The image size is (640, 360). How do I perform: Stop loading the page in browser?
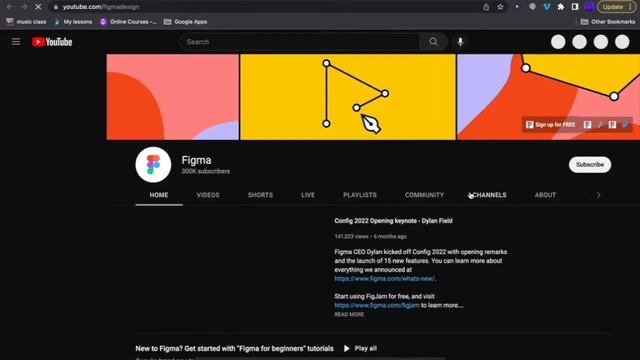(38, 7)
